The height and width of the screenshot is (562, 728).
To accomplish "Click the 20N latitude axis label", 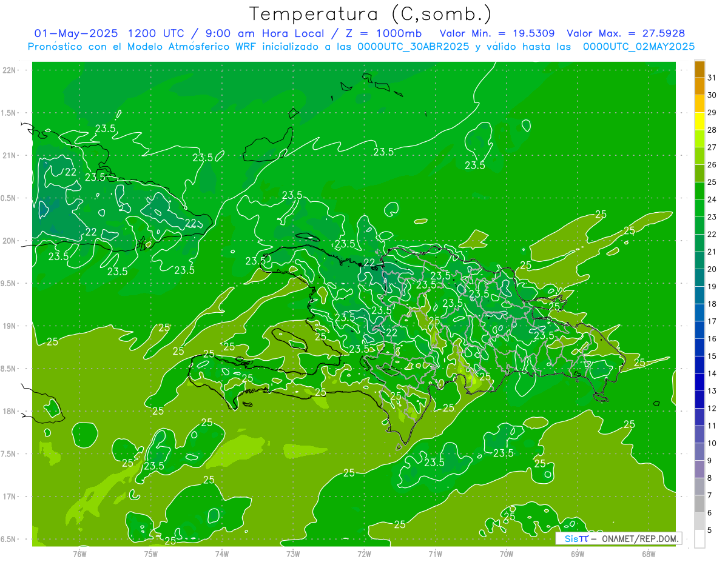I will pyautogui.click(x=8, y=241).
